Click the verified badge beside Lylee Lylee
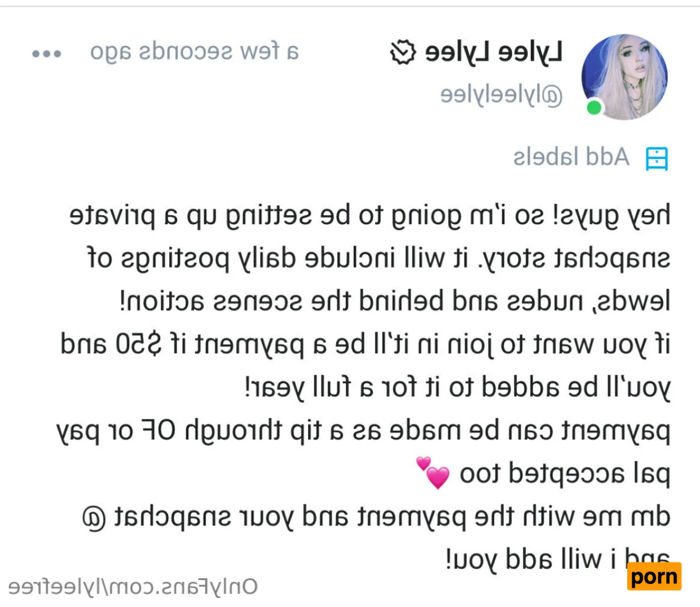This screenshot has height=607, width=700. [403, 53]
